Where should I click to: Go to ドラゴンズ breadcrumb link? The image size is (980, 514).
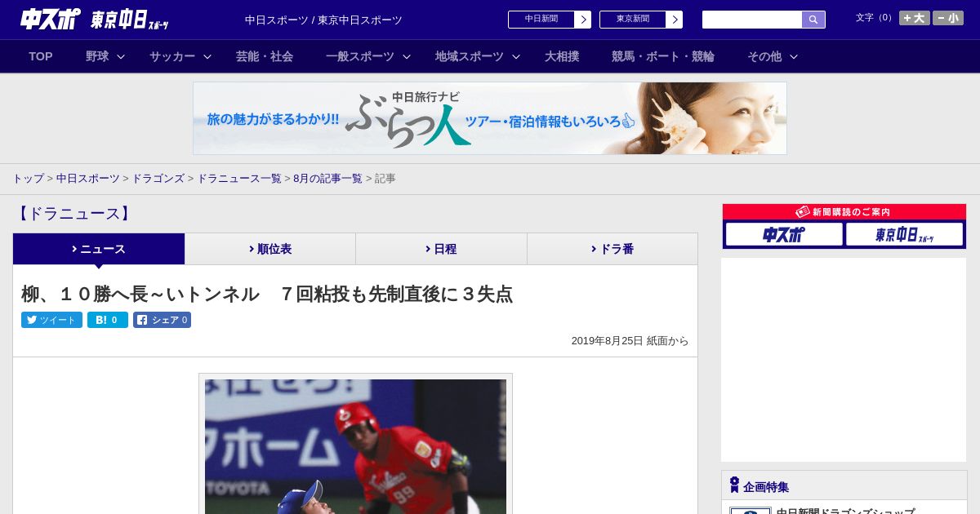(x=158, y=178)
